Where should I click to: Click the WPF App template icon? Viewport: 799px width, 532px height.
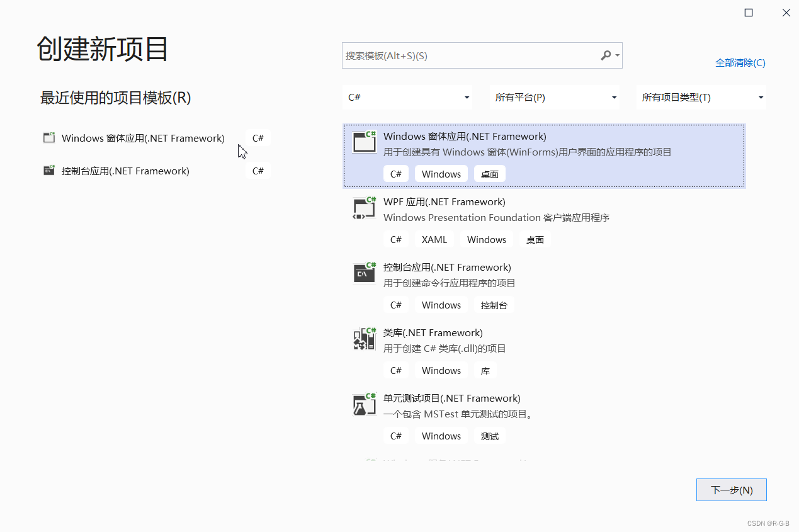coord(364,208)
